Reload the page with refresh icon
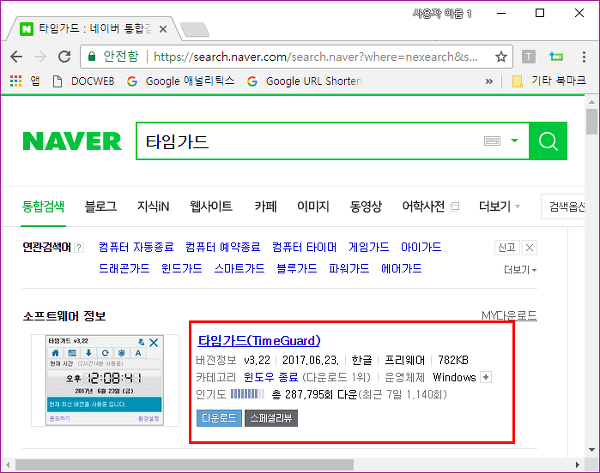Screen dimensions: 600x473 tap(64, 57)
